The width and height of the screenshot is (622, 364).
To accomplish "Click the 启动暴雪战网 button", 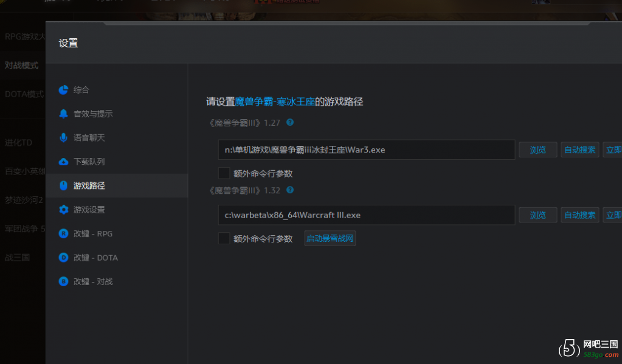I will [x=330, y=238].
